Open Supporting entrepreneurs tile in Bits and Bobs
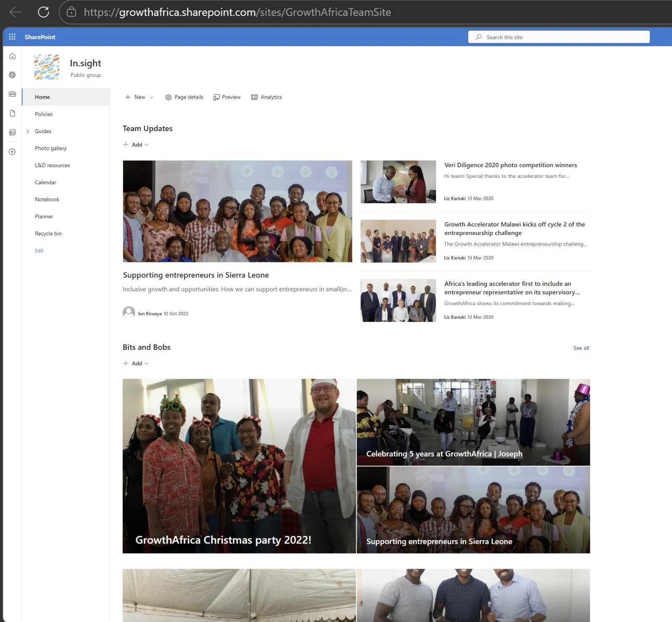Screen dimensions: 672x622 (x=473, y=510)
